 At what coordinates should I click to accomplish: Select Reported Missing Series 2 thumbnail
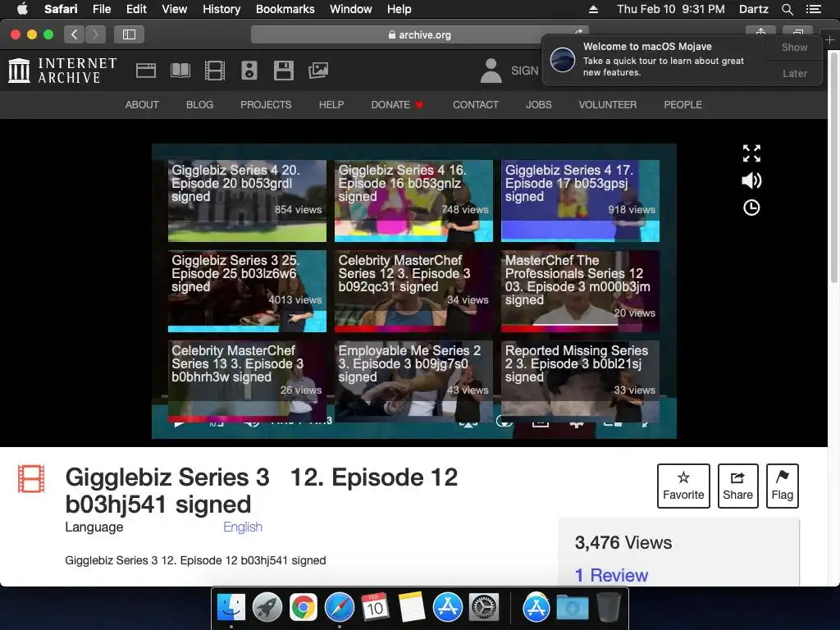click(x=580, y=381)
